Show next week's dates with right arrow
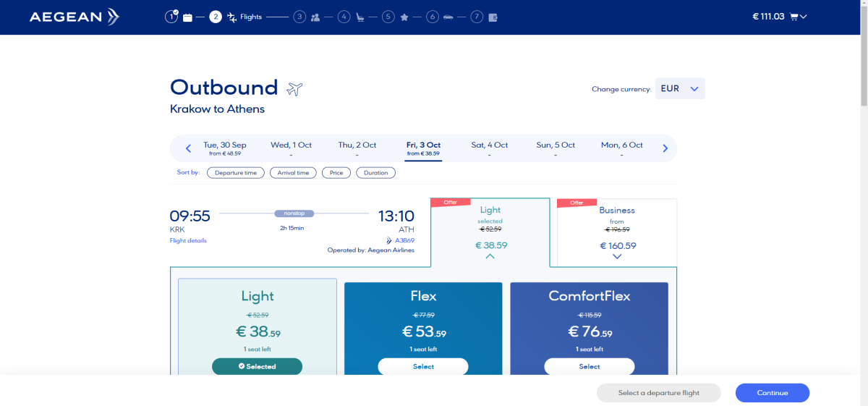The width and height of the screenshot is (868, 406). [665, 148]
